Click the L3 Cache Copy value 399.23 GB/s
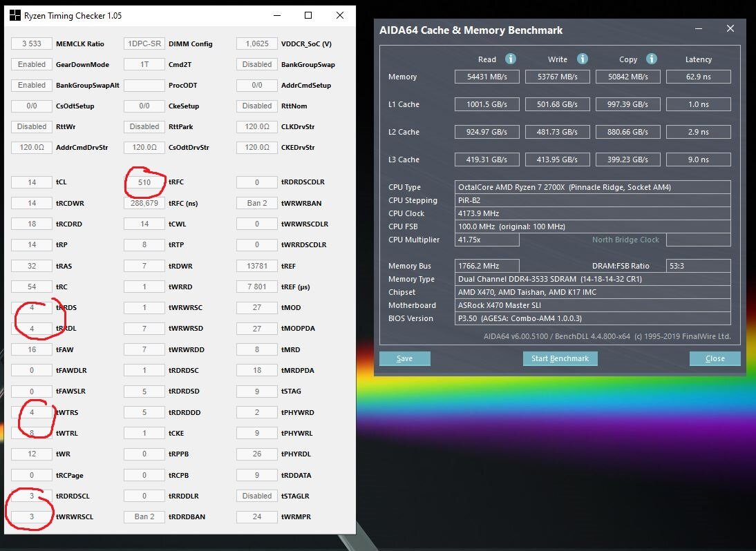Screen dimensions: 756x551 (x=627, y=159)
